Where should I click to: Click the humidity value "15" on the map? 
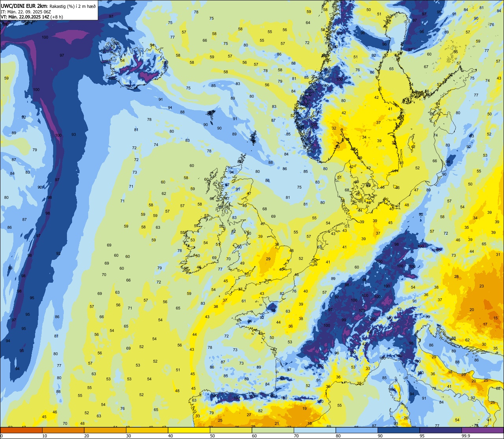tap(495, 318)
